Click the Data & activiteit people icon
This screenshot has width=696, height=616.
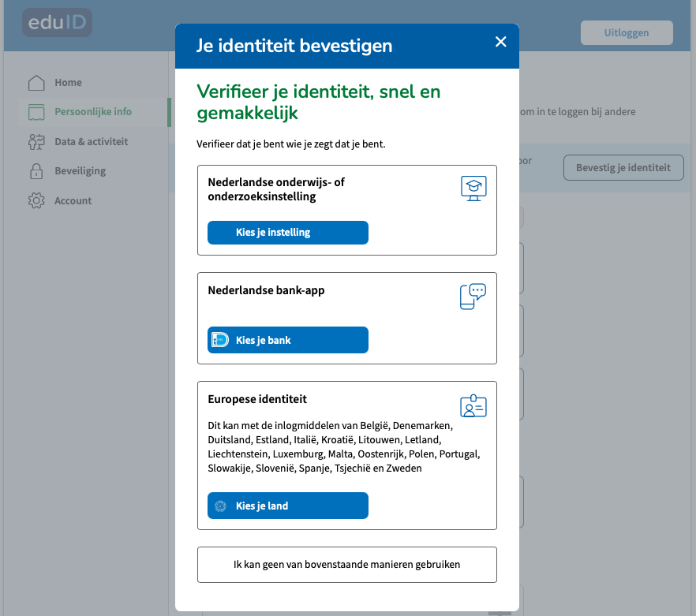pos(36,141)
